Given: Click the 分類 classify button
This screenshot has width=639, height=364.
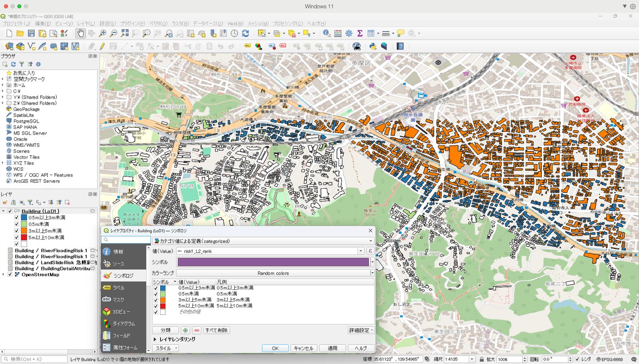Looking at the screenshot, I should 165,330.
